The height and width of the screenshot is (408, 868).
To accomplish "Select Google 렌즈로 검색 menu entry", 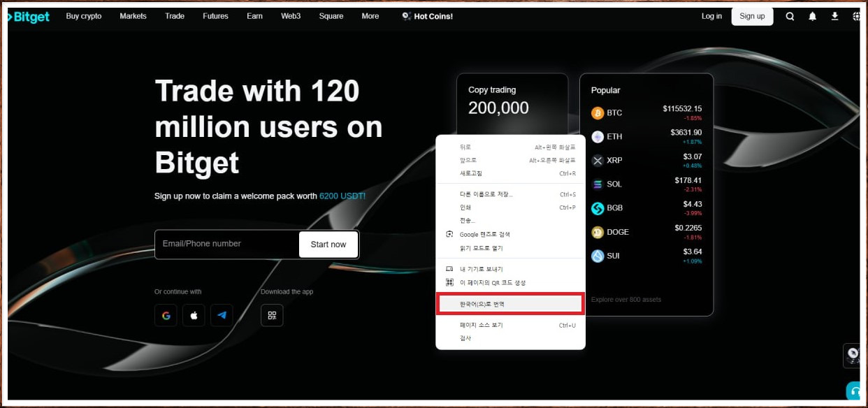I will 510,234.
